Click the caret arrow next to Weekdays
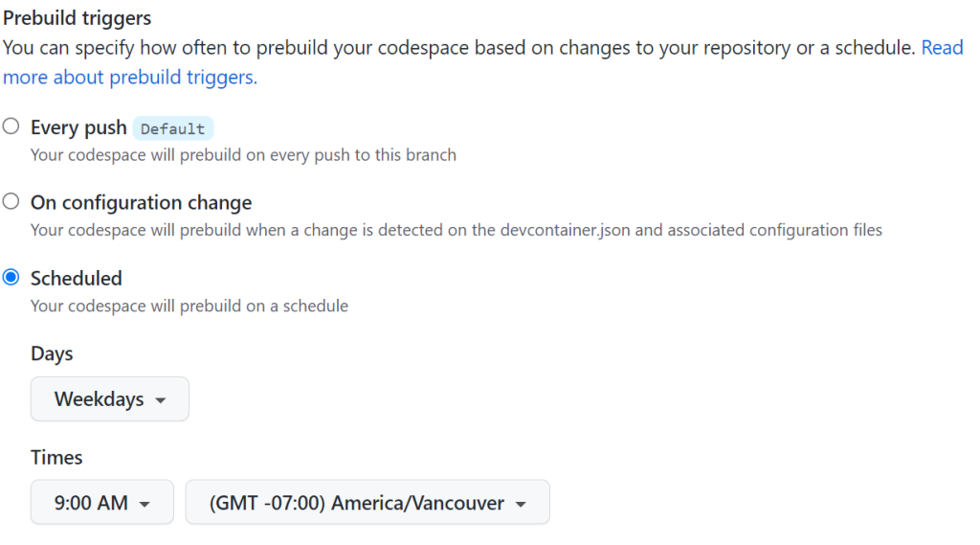Image resolution: width=980 pixels, height=545 pixels. pos(161,400)
